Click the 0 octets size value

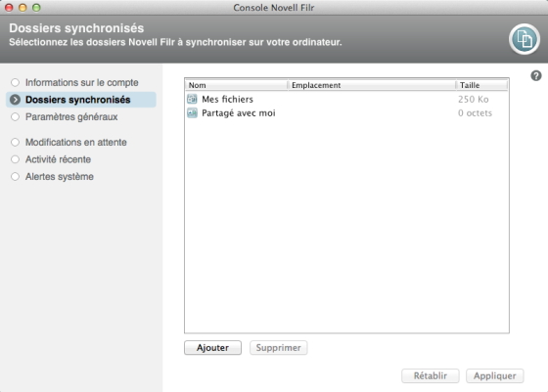pos(475,113)
